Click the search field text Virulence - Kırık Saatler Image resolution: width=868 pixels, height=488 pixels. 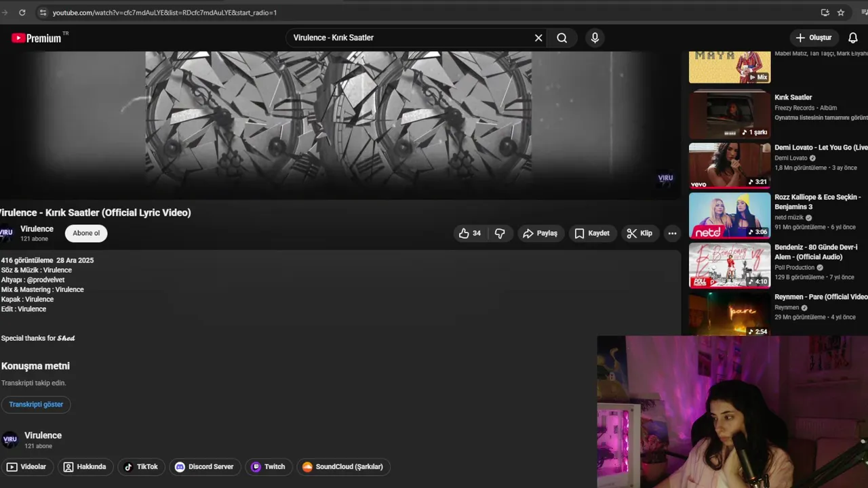334,38
